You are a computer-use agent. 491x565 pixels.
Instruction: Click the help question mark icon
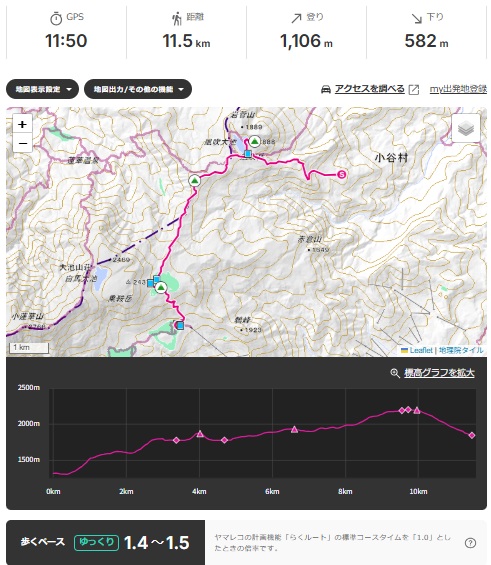(470, 543)
